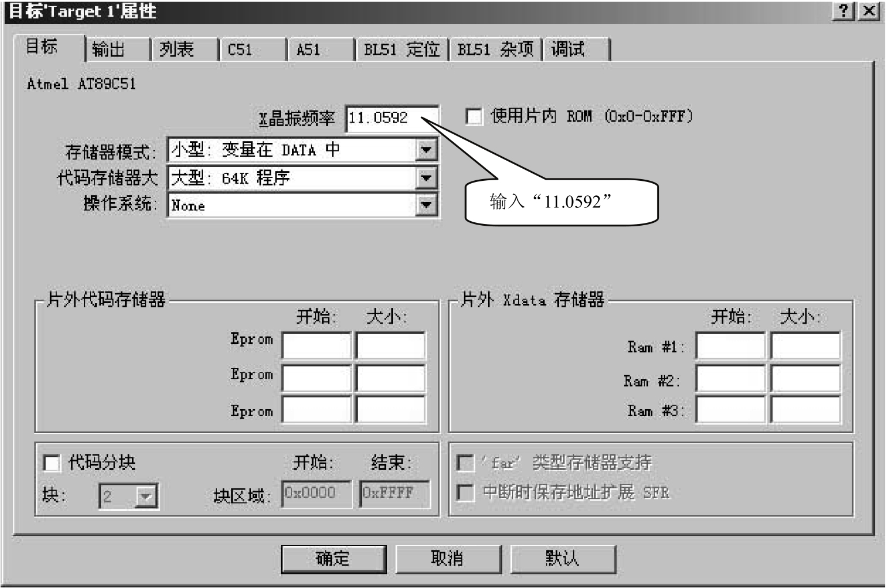The image size is (886, 588).
Task: Open the 块 number dropdown
Action: pos(146,496)
